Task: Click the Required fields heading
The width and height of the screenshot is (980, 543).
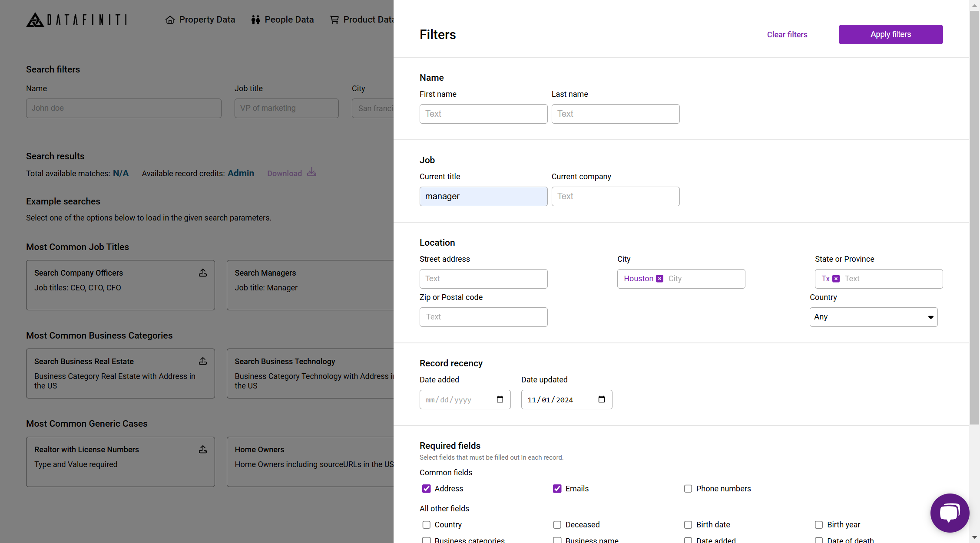Action: (x=450, y=445)
